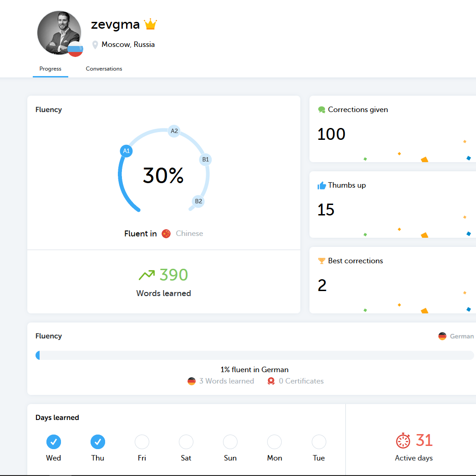476x476 pixels.
Task: Click the 31 active days number
Action: pos(424,440)
